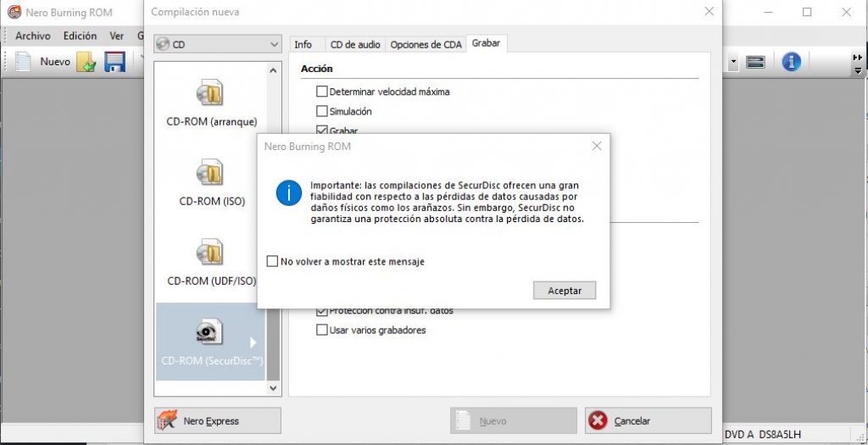Click the compilation list scroll-up arrow
Image resolution: width=868 pixels, height=445 pixels.
click(272, 70)
